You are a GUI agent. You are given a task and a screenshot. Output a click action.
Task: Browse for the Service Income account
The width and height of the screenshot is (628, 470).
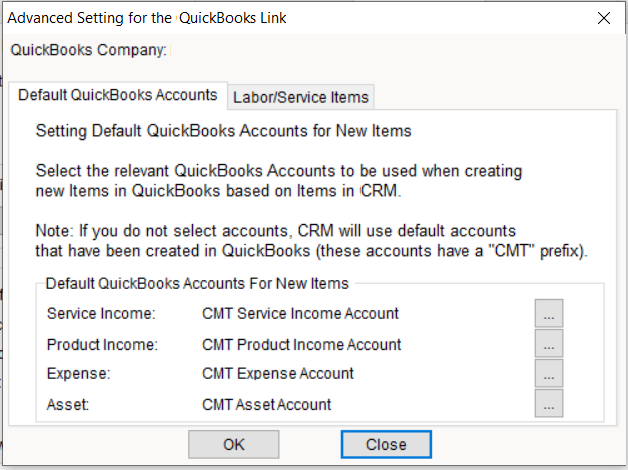click(x=548, y=314)
